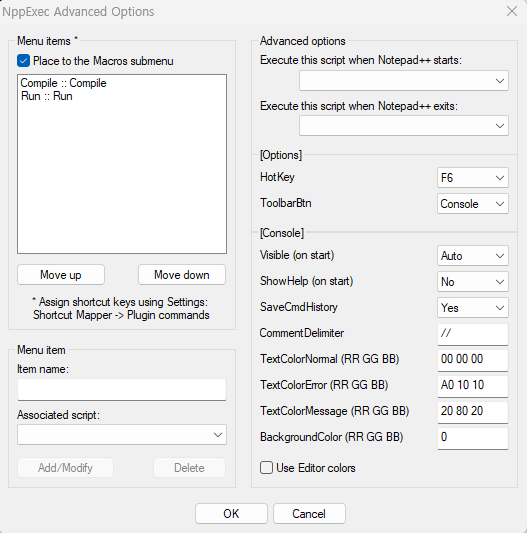Click the Move down button
This screenshot has height=533, width=527.
(182, 275)
